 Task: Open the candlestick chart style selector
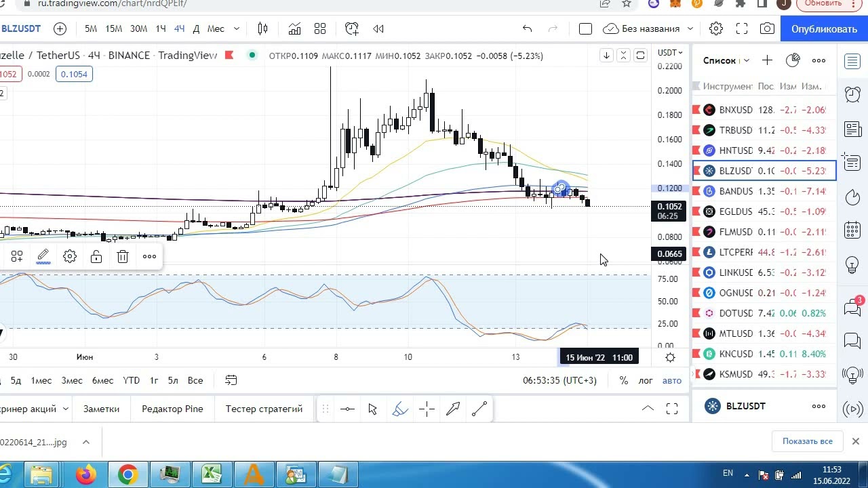263,28
